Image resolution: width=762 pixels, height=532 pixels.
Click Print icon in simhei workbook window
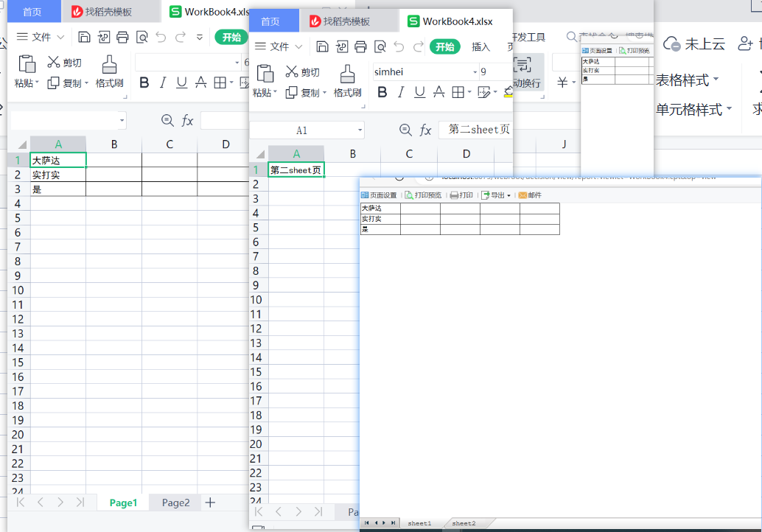[360, 46]
